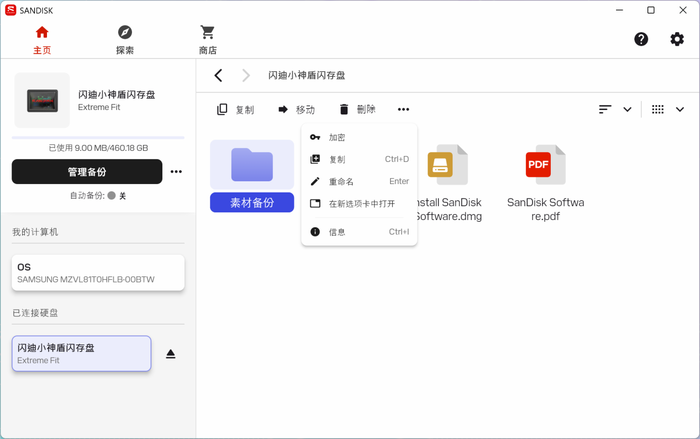700x439 pixels.
Task: Choose 加密 encrypt from the menu
Action: (359, 138)
